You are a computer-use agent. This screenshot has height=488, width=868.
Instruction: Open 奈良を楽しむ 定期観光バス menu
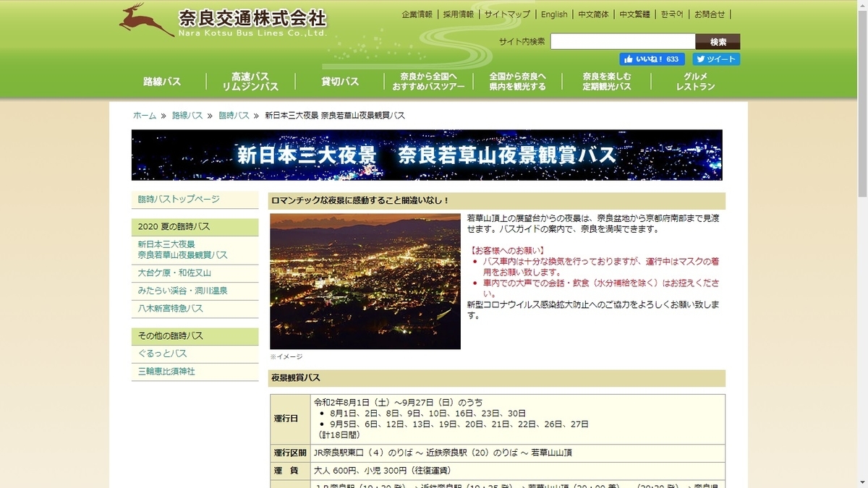(607, 82)
